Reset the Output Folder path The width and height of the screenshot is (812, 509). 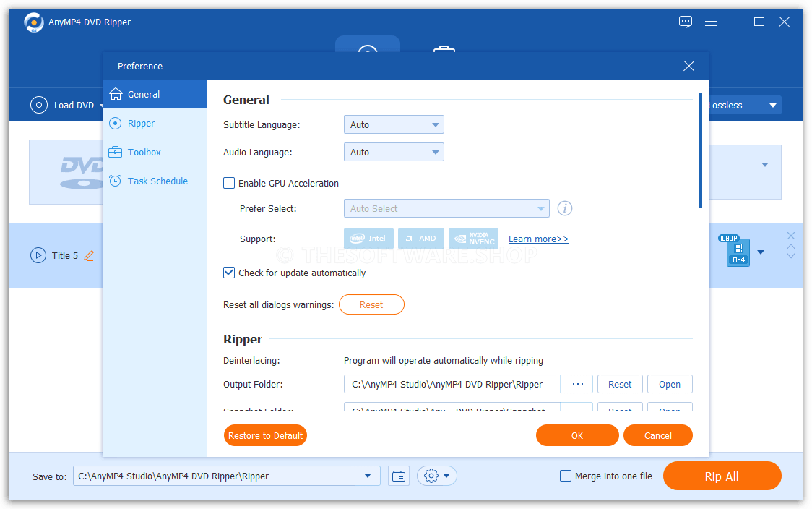click(x=620, y=384)
